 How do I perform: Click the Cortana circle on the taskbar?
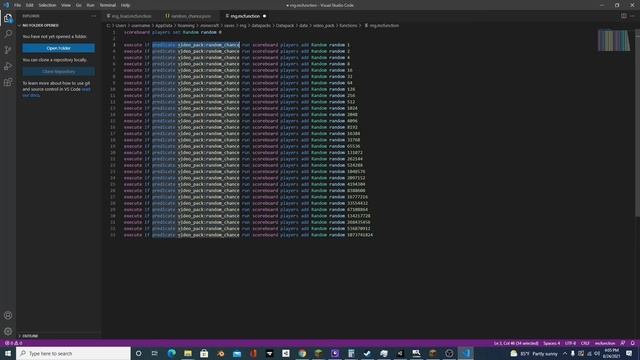pyautogui.click(x=138, y=353)
